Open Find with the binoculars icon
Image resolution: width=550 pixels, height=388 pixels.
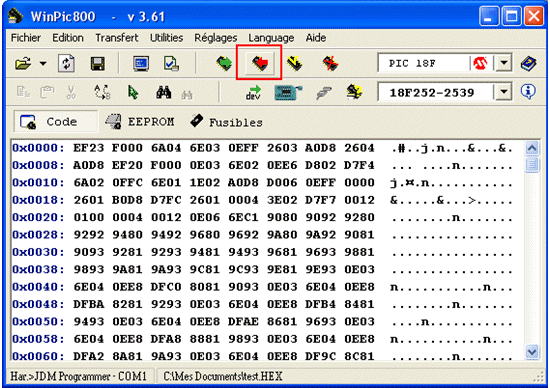(x=164, y=92)
